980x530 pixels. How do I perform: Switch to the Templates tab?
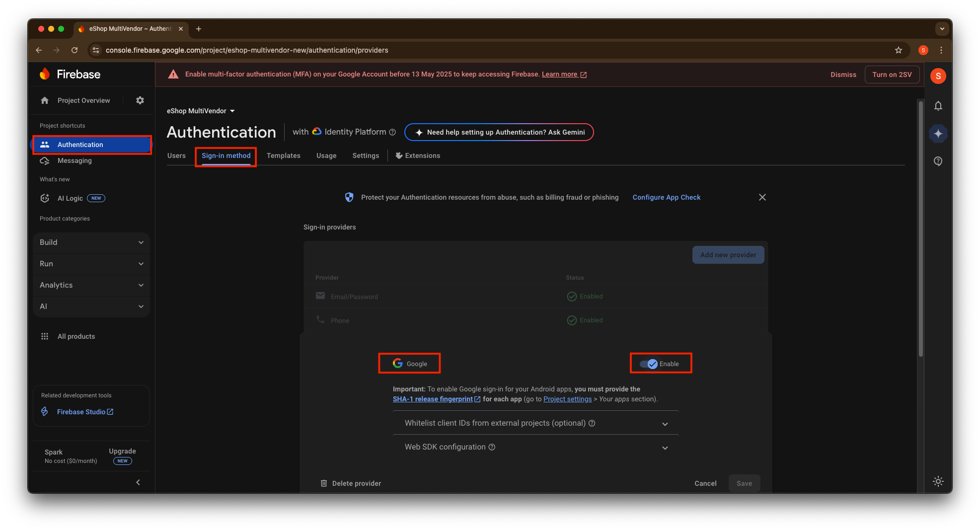pos(283,155)
